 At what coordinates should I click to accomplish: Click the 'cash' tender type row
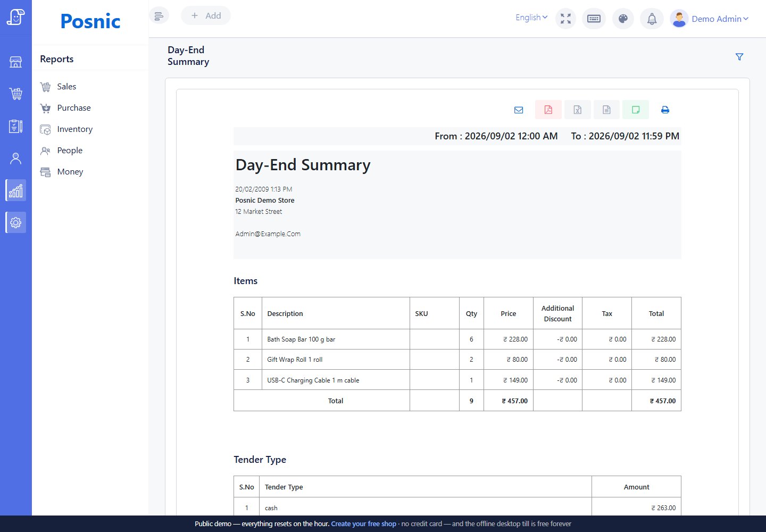pos(457,508)
